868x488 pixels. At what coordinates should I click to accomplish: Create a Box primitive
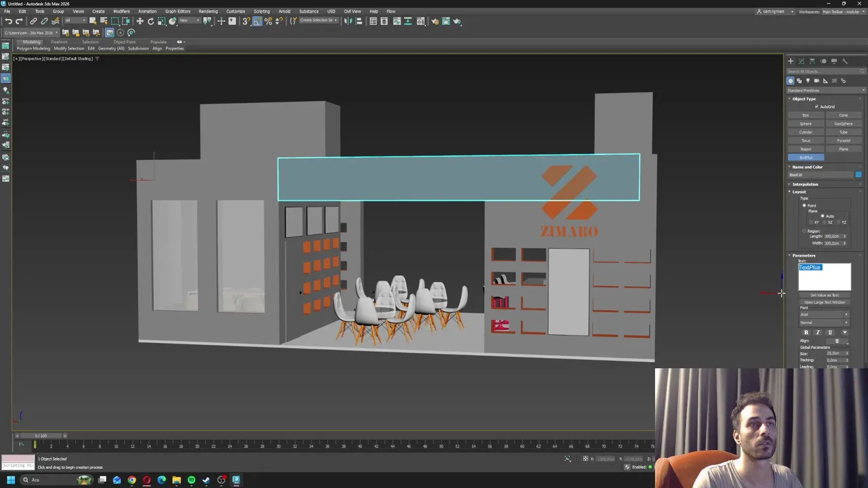pos(806,115)
